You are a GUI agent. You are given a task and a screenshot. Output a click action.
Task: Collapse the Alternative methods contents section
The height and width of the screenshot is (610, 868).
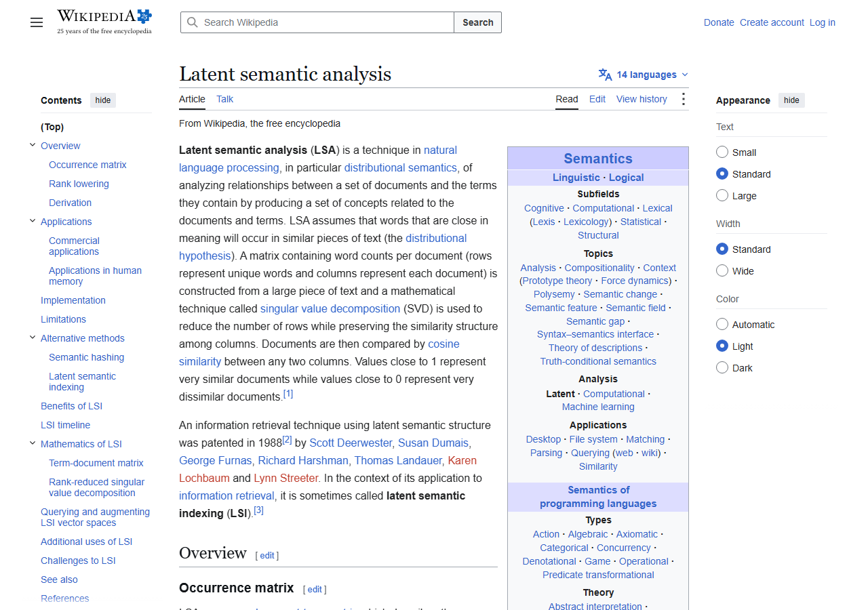click(x=33, y=338)
